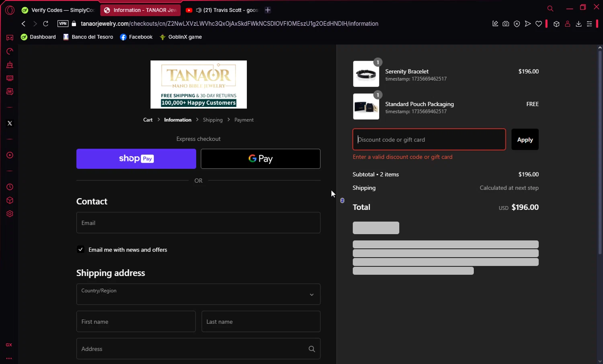This screenshot has height=364, width=603.
Task: Click the Serenity Bracelet thumbnail
Action: (x=366, y=74)
